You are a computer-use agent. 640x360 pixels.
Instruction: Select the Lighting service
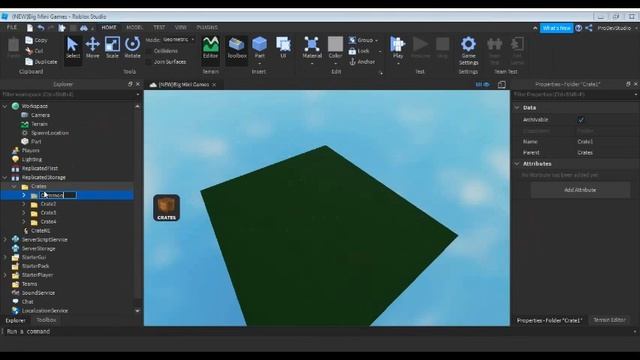point(31,160)
